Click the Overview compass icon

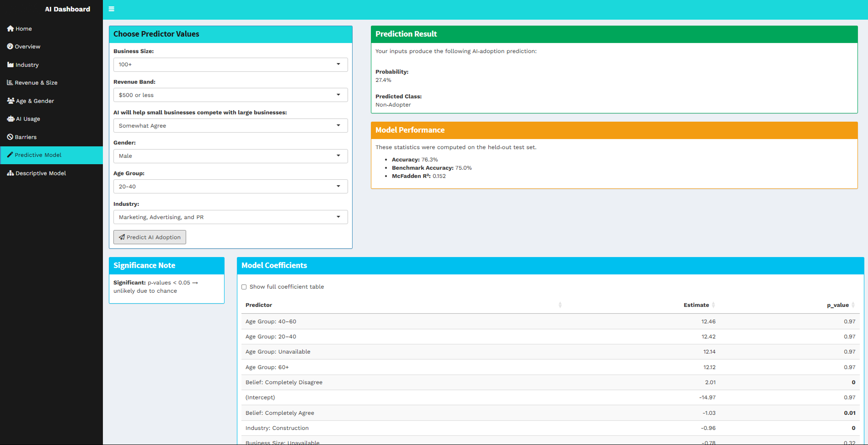point(10,46)
